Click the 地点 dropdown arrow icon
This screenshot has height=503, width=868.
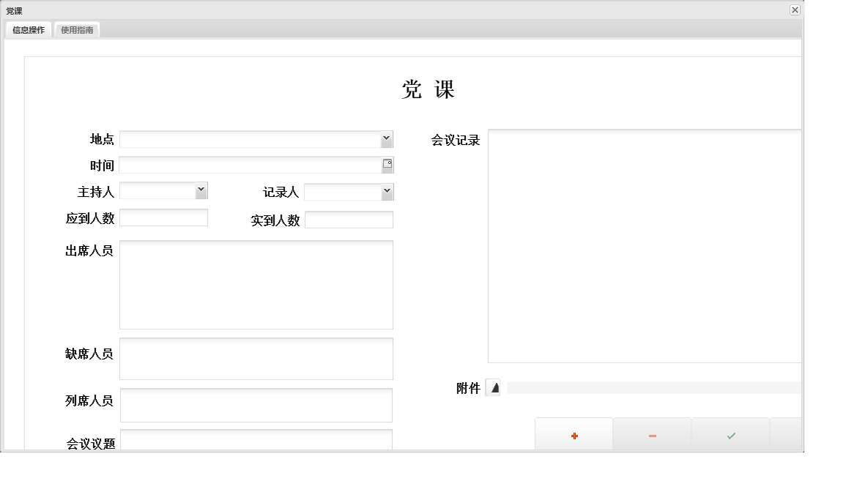(387, 138)
